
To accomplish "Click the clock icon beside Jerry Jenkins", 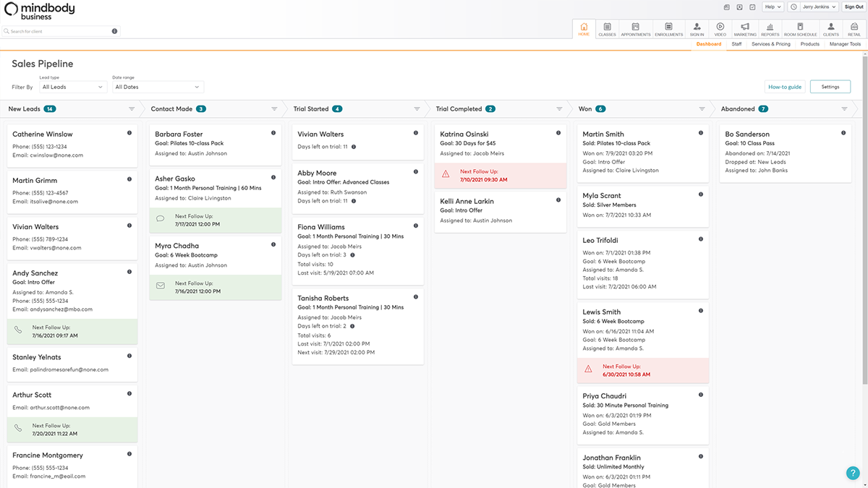I will (x=793, y=7).
